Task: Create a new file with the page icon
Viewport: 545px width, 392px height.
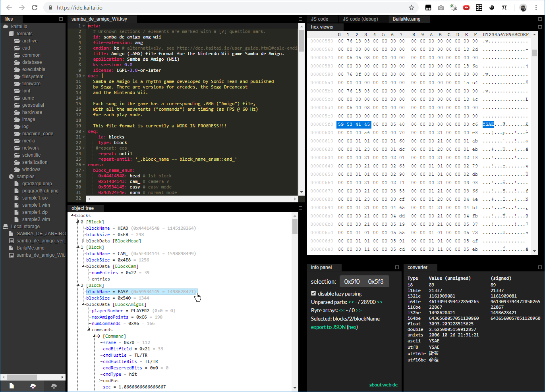Action: tap(12, 386)
